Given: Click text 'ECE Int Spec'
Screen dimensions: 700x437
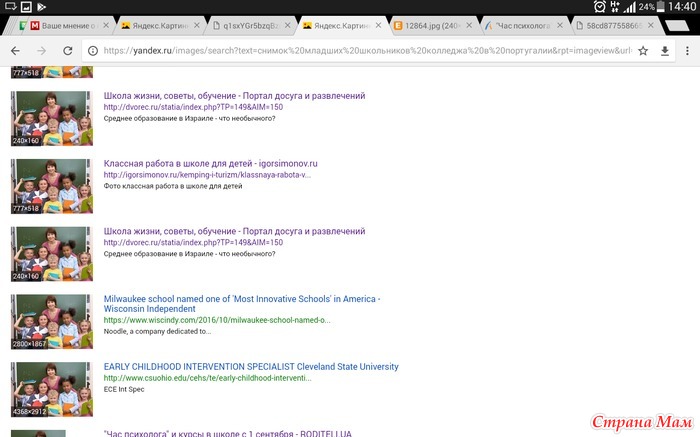Looking at the screenshot, I should (124, 389).
